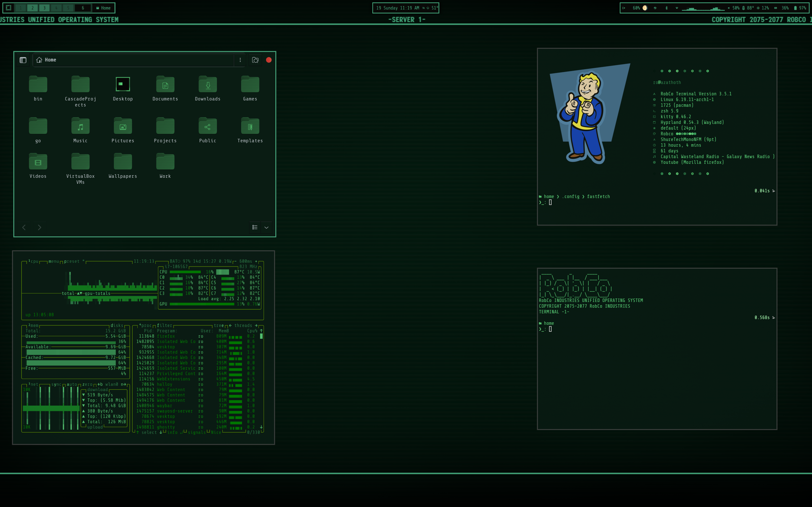This screenshot has height=507, width=812.
Task: Click the GPU usage meter in btop
Action: 201,304
